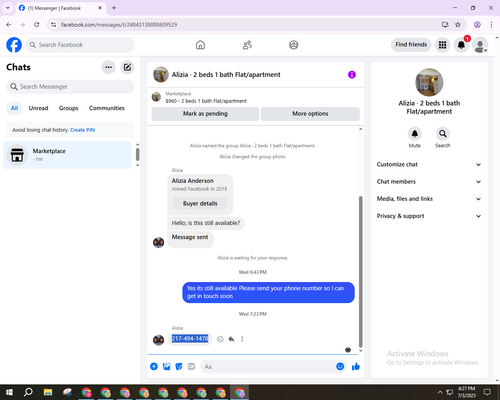Open more actions plus icon in composer
The height and width of the screenshot is (400, 500).
(154, 366)
